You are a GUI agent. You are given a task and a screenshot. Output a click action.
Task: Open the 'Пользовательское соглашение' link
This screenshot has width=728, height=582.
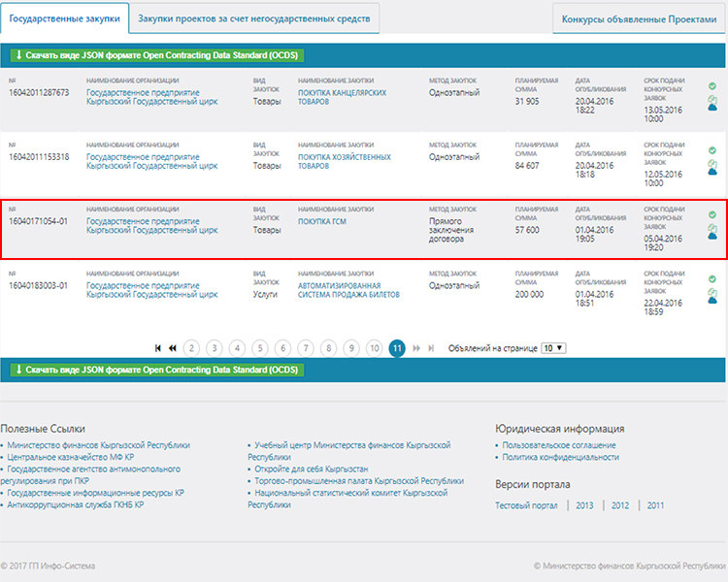pos(557,445)
